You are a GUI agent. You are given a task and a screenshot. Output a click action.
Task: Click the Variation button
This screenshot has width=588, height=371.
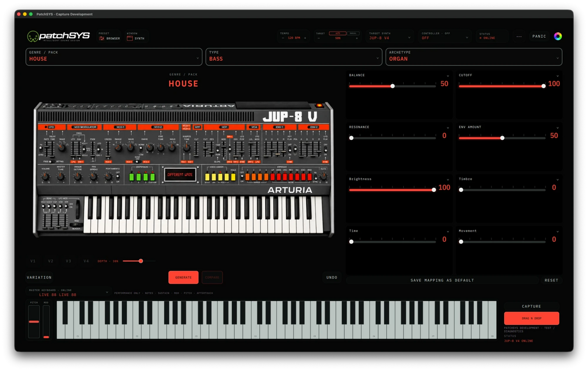coord(39,278)
